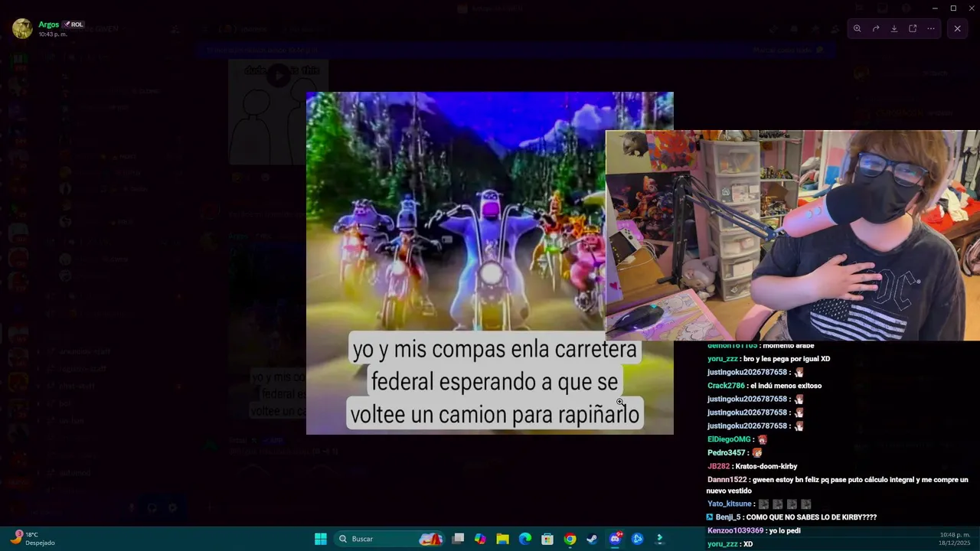Forward the image using the arrow icon
This screenshot has height=551, width=980.
click(x=875, y=28)
